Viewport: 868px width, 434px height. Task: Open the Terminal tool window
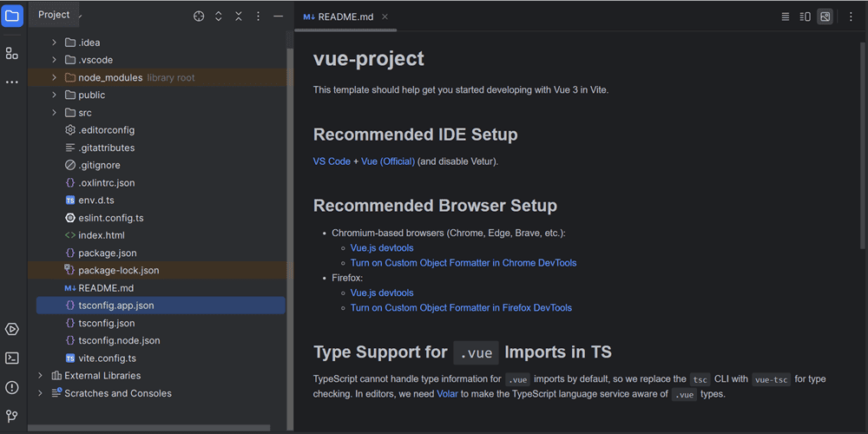pyautogui.click(x=12, y=358)
